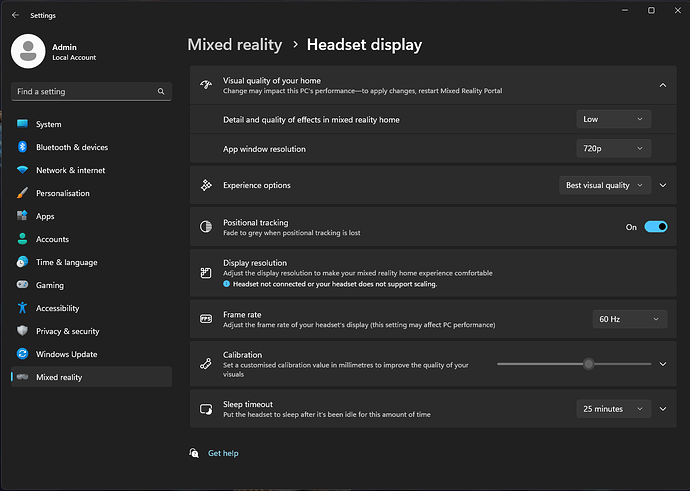The height and width of the screenshot is (491, 690).
Task: Click the info icon beside headset not connected
Action: (227, 284)
